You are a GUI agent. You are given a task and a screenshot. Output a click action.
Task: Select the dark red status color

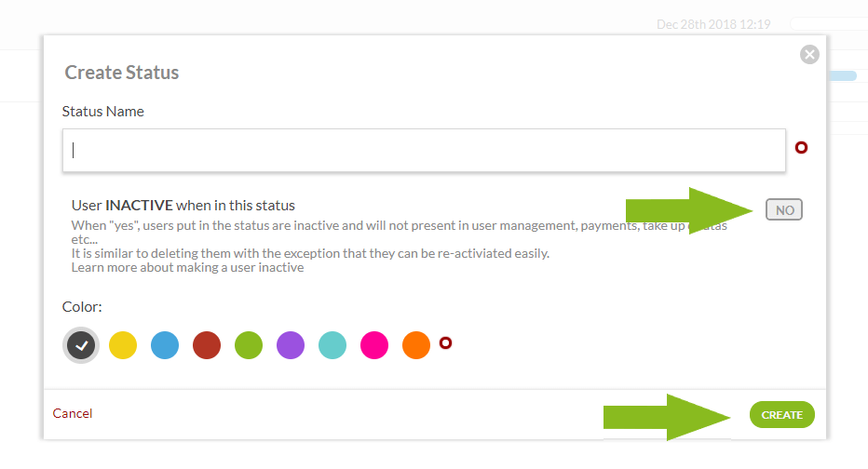[x=207, y=345]
